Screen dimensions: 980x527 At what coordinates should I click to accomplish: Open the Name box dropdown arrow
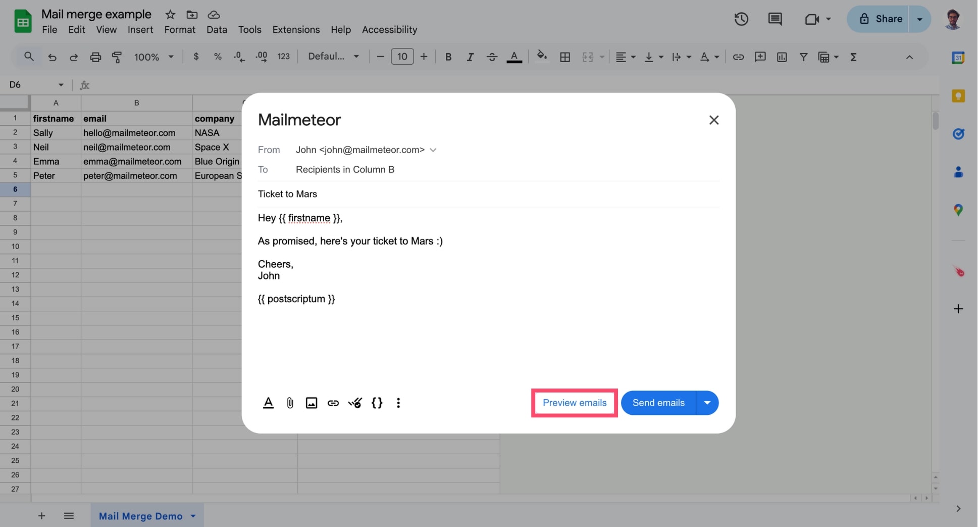(x=61, y=84)
